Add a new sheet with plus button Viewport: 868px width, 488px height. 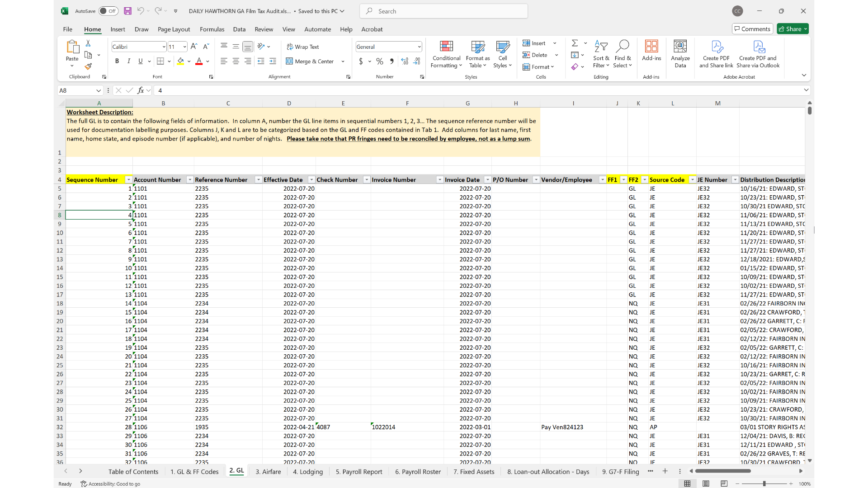665,471
